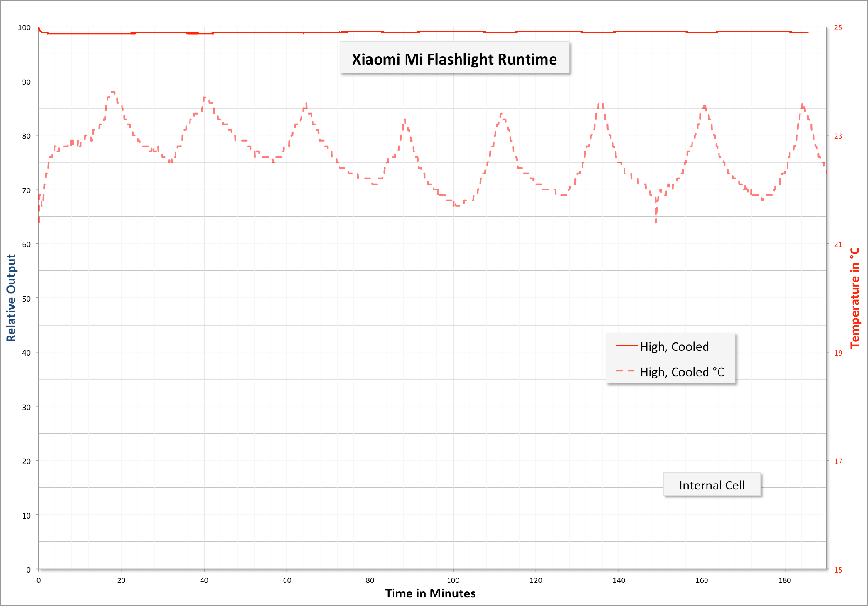868x606 pixels.
Task: Click the 25 label on the temperature axis
Action: (x=838, y=28)
